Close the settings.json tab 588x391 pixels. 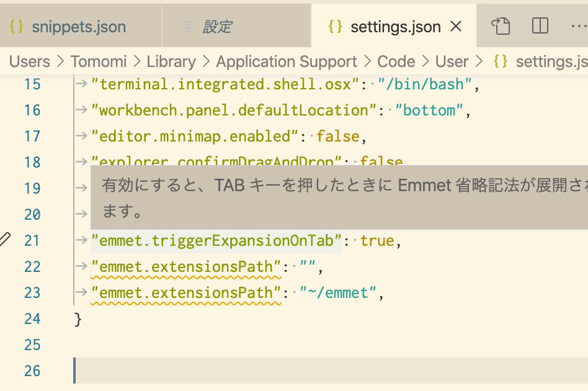[x=456, y=27]
